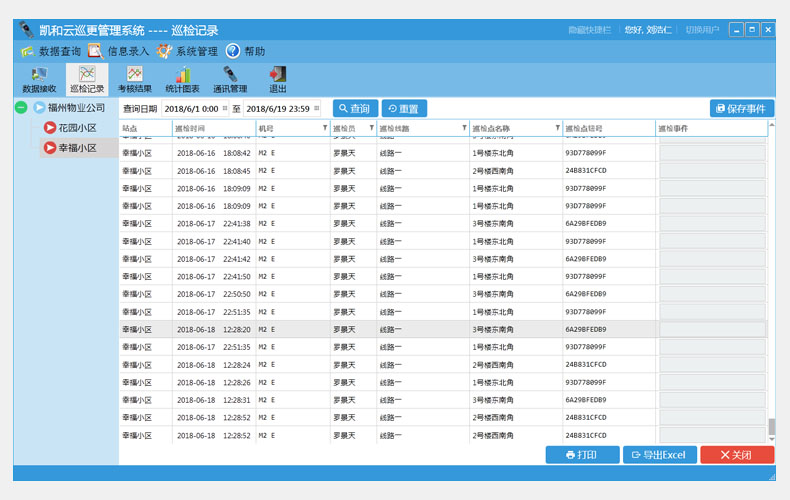This screenshot has width=790, height=500.
Task: Select the row timed 2018-06-17 22:41:40
Action: coord(443,241)
